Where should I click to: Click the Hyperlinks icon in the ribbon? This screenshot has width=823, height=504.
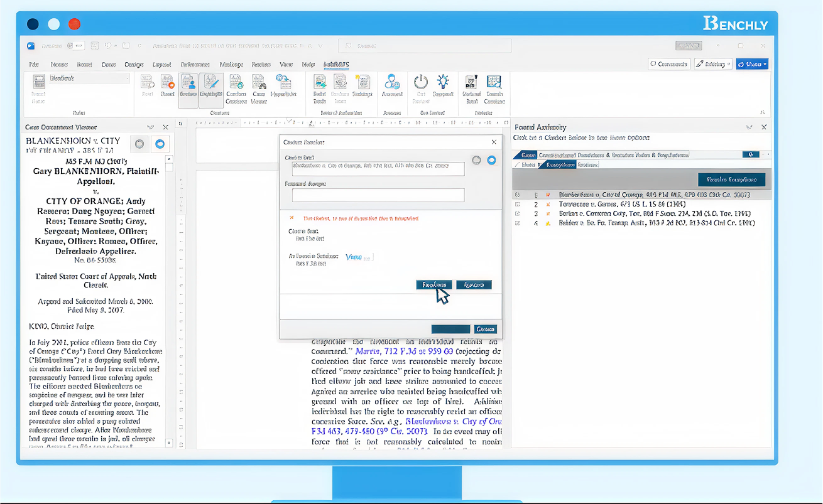pyautogui.click(x=283, y=82)
